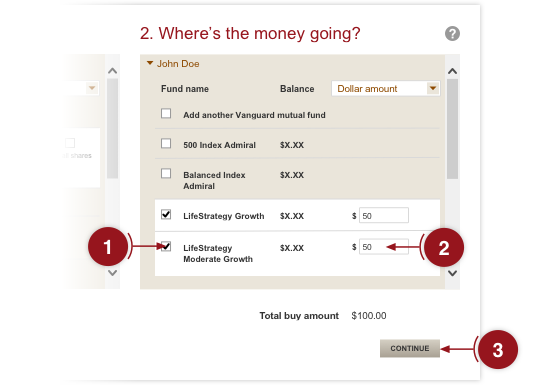Viewport: 540px width, 385px height.
Task: Check the 500 Index Admiral fund box
Action: pyautogui.click(x=166, y=144)
